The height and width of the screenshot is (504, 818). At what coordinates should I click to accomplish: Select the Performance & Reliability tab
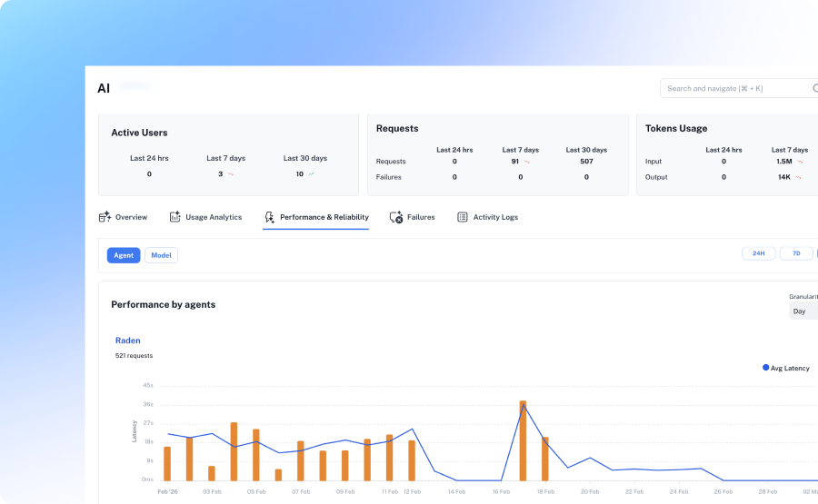316,217
